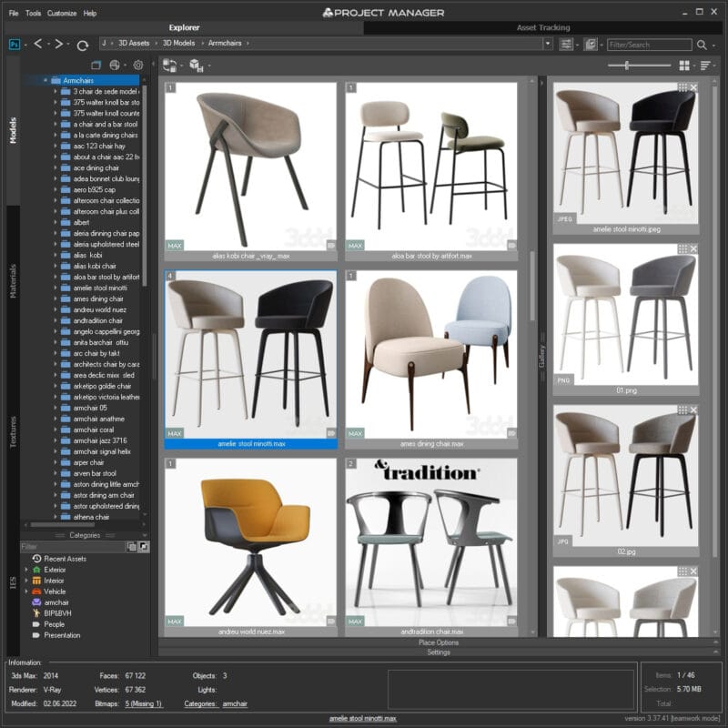
Task: Click the 'armchair' categories link
Action: (x=235, y=703)
